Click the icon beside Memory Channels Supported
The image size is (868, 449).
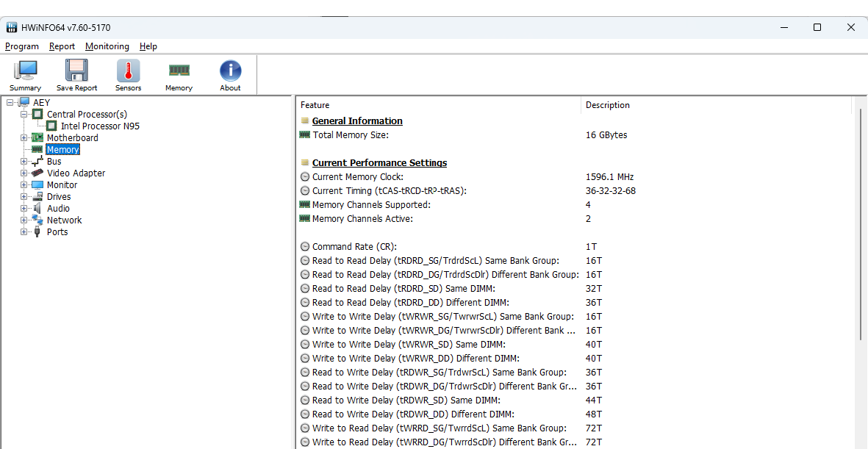pyautogui.click(x=304, y=204)
